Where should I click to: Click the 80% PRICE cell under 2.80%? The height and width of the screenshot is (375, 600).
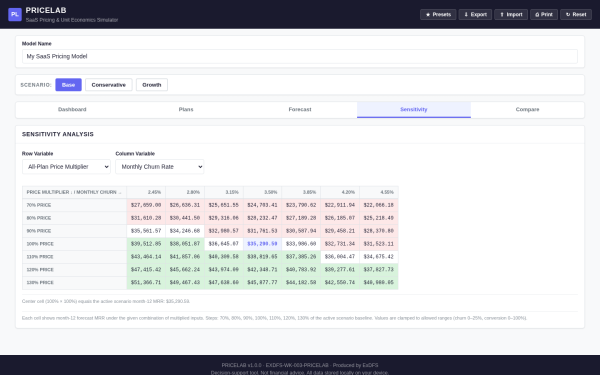tap(185, 218)
